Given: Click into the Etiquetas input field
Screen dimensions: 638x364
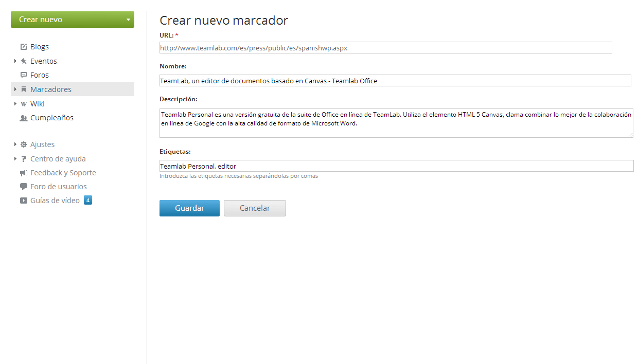Looking at the screenshot, I should tap(397, 166).
